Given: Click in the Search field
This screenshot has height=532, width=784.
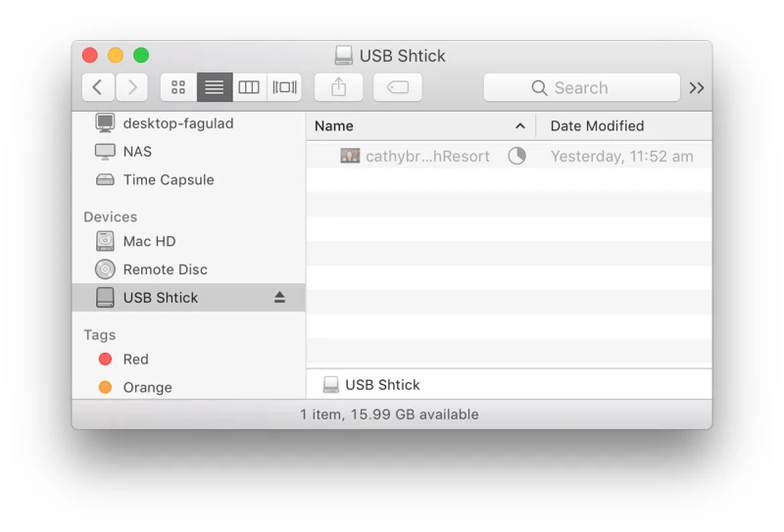Looking at the screenshot, I should 581,87.
